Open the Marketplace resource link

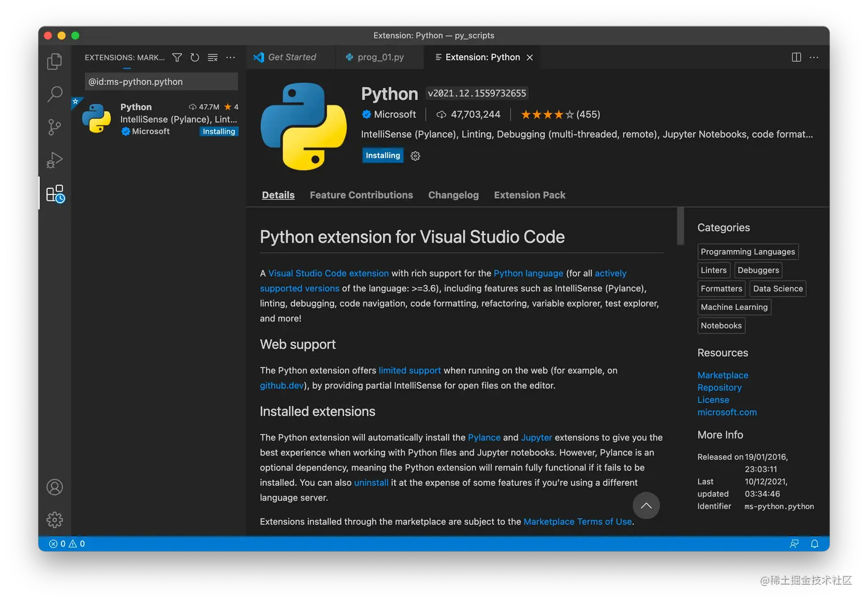(x=723, y=375)
